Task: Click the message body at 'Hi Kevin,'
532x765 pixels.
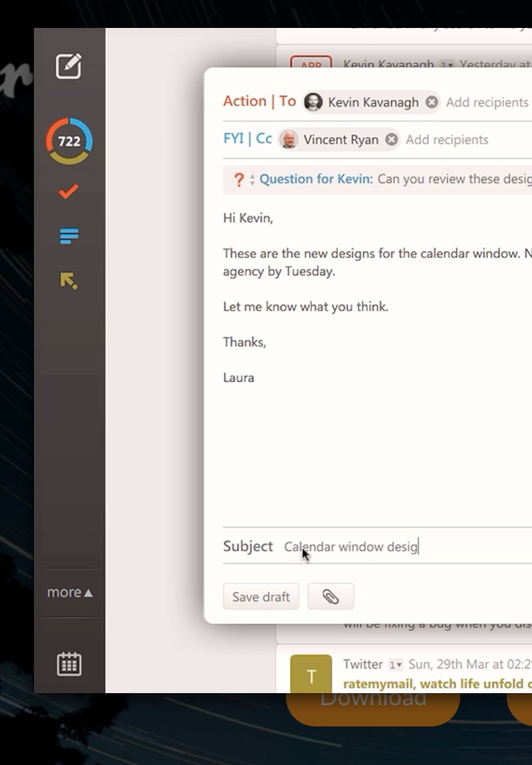Action: point(248,218)
